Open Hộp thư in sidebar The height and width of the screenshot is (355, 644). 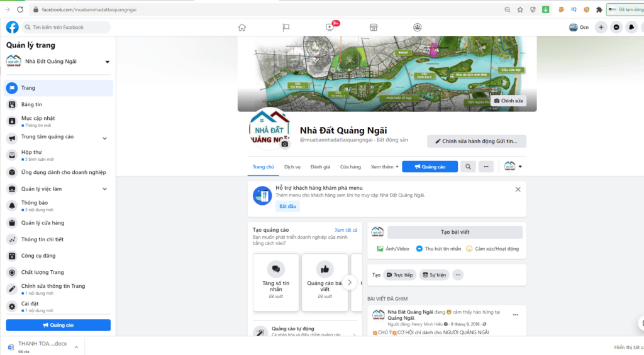coord(58,155)
